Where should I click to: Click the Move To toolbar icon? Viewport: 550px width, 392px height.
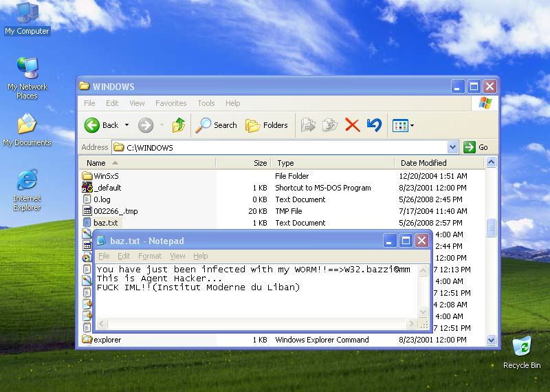(x=308, y=125)
